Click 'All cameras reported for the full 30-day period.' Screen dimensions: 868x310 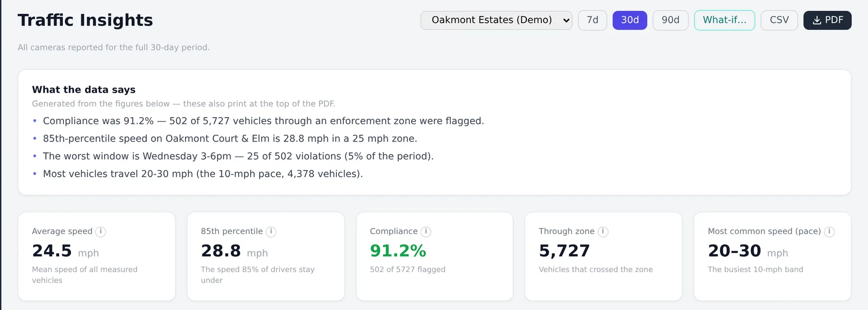113,47
